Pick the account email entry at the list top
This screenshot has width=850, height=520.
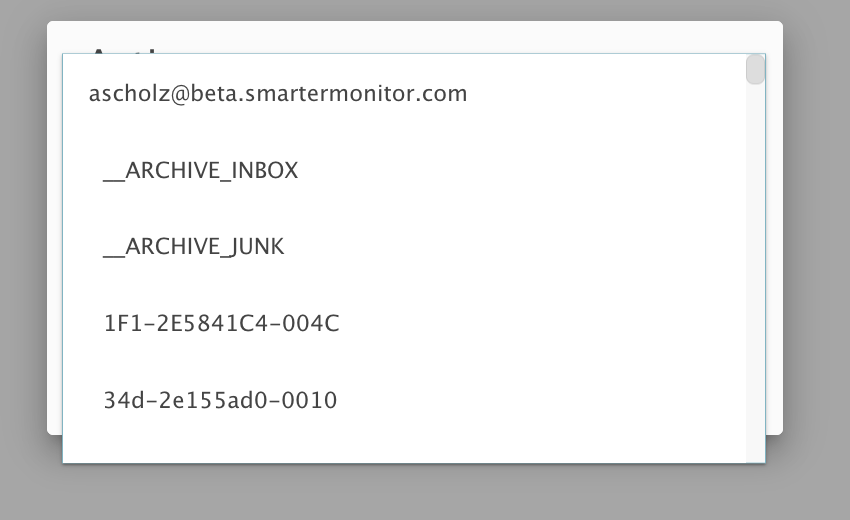coord(278,94)
